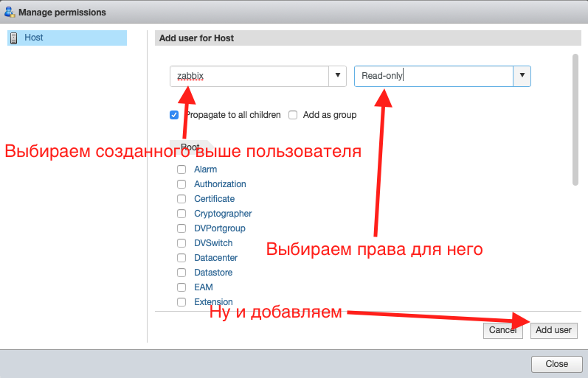Image resolution: width=588 pixels, height=378 pixels.
Task: Uncheck Propagate to all children
Action: pos(174,115)
